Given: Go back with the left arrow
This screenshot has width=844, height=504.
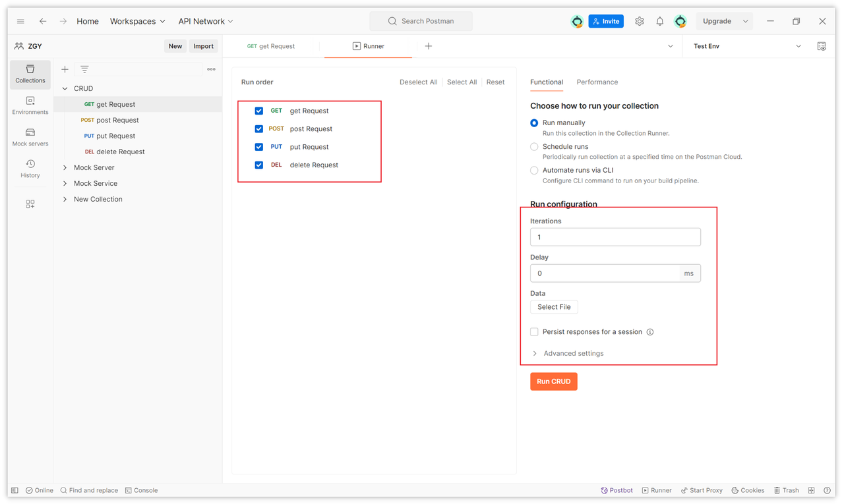Looking at the screenshot, I should click(x=43, y=21).
